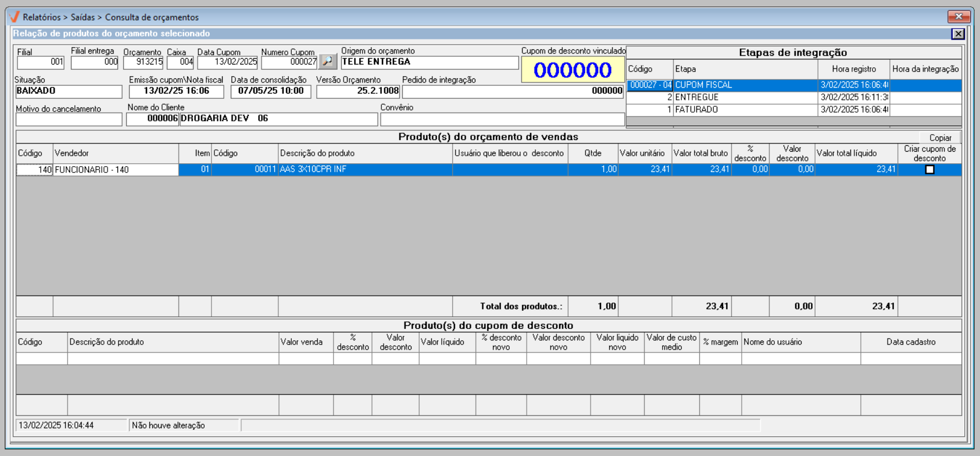The image size is (980, 456).
Task: Click the 'Valor total líquido' column header
Action: [856, 153]
